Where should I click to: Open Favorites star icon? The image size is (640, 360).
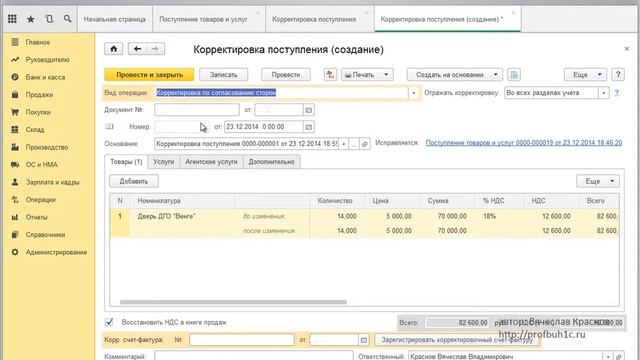tap(31, 19)
